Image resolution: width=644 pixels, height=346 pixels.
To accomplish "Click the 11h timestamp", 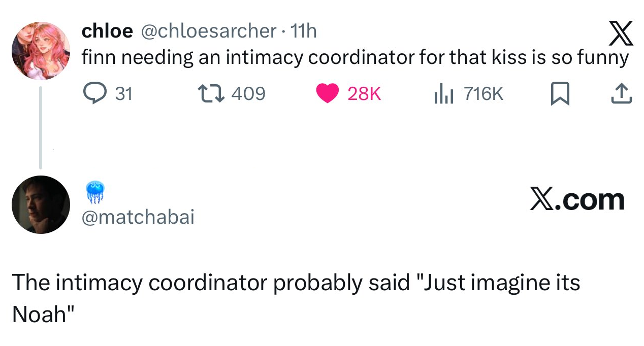I will 303,31.
